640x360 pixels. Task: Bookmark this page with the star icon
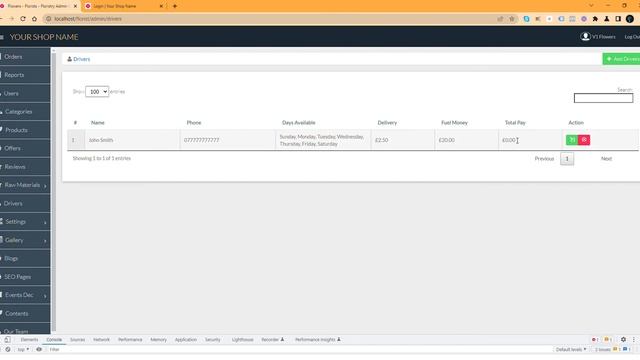[511, 19]
